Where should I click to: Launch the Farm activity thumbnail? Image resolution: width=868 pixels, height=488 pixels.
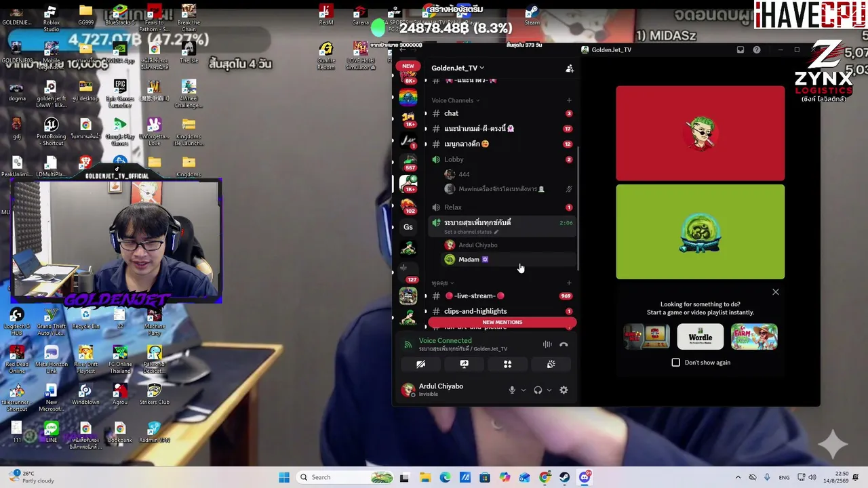coord(754,337)
